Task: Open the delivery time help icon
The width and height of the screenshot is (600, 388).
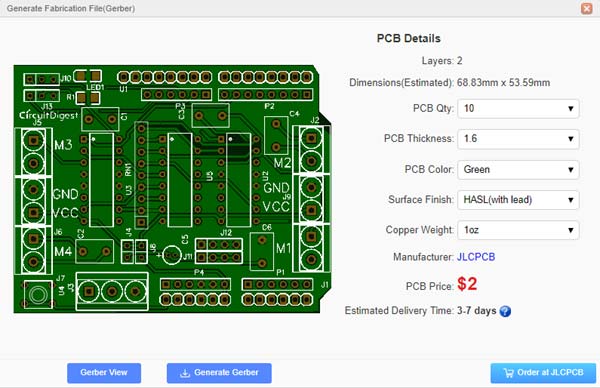Action: 505,311
